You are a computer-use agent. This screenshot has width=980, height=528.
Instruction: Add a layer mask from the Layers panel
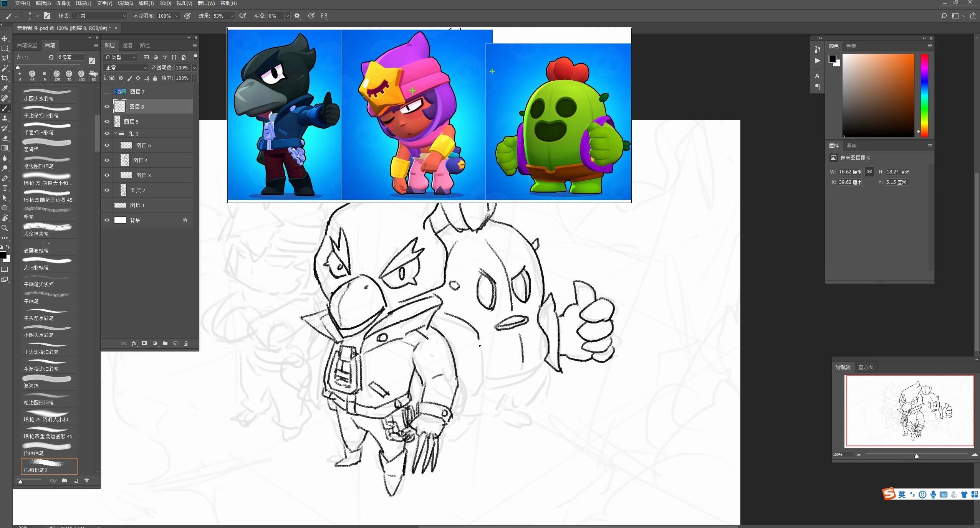[144, 343]
